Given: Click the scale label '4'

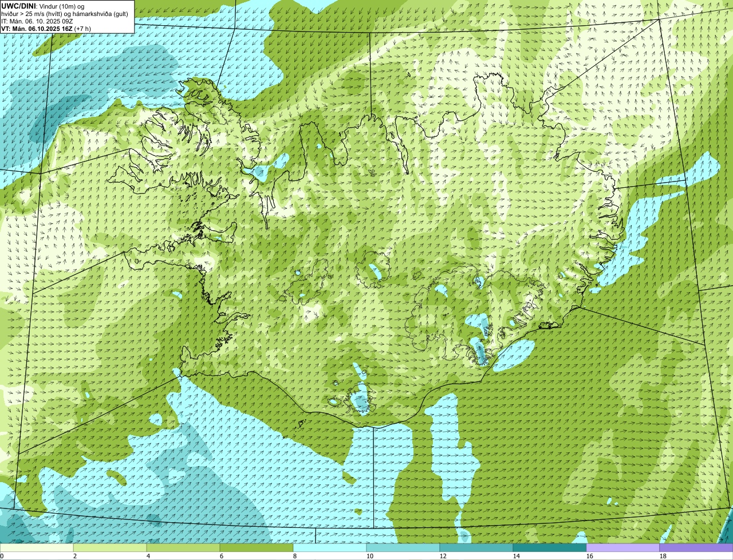Looking at the screenshot, I should tap(148, 556).
